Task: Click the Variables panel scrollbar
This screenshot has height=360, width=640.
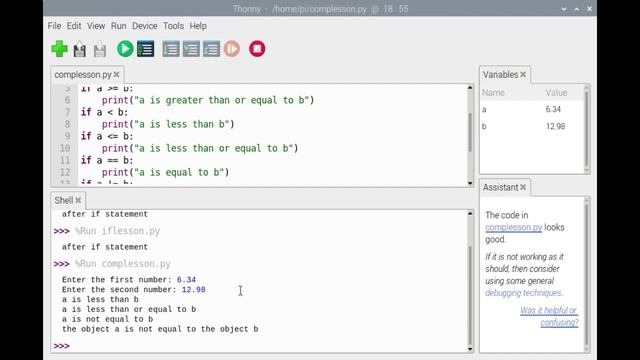Action: tap(587, 129)
